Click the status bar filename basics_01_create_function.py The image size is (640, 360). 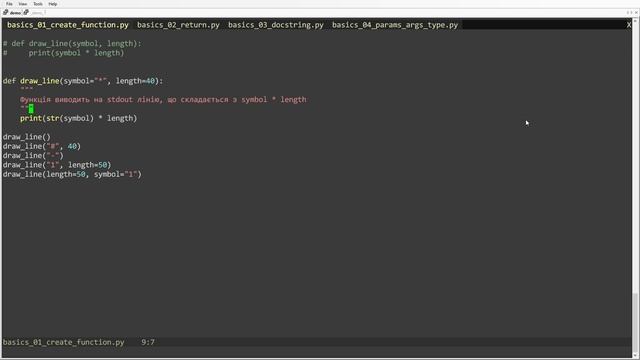tap(63, 342)
